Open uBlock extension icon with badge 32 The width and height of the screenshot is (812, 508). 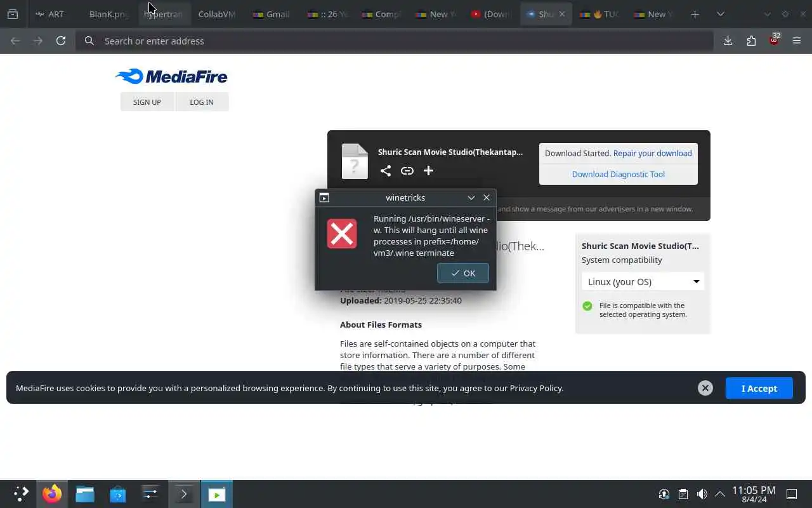click(774, 40)
